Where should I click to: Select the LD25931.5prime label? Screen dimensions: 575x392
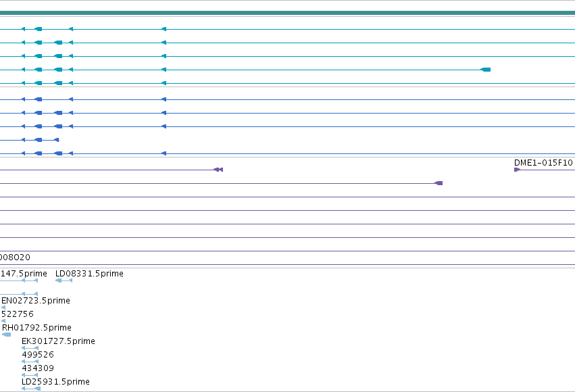55,382
